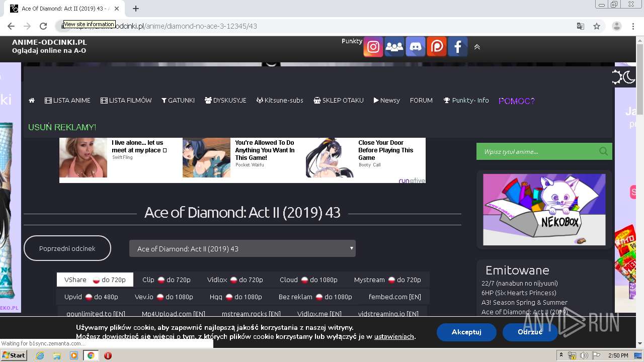Open the community group icon
This screenshot has width=644, height=362.
[x=394, y=47]
